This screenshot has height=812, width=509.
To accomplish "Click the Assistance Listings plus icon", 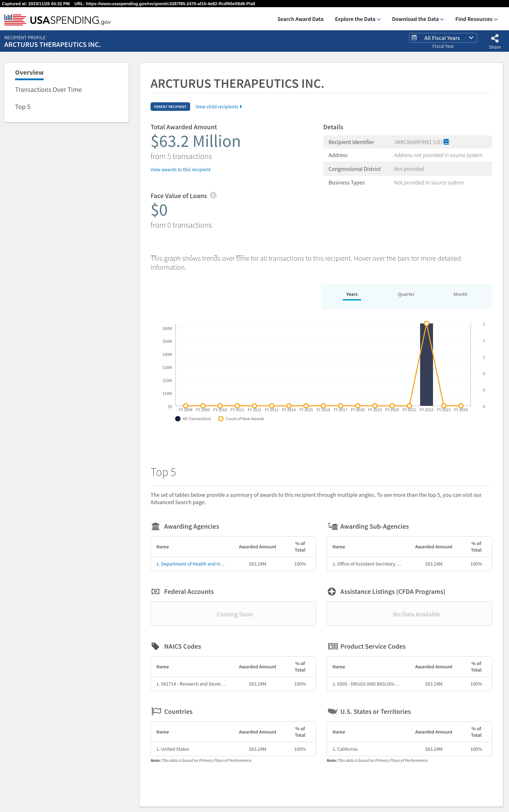I will (332, 591).
